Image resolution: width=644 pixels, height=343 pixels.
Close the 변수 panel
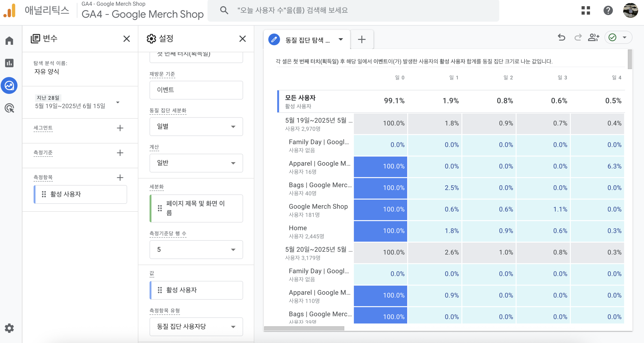(x=127, y=39)
